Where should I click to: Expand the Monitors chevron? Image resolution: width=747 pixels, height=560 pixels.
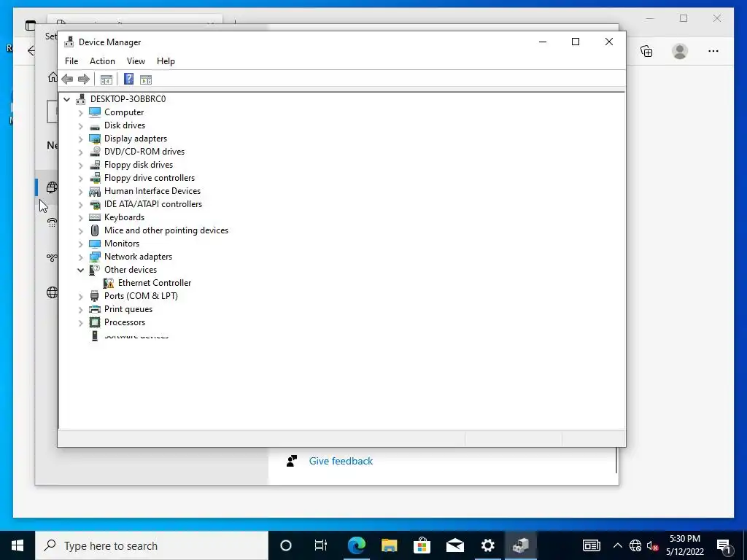[x=80, y=244]
